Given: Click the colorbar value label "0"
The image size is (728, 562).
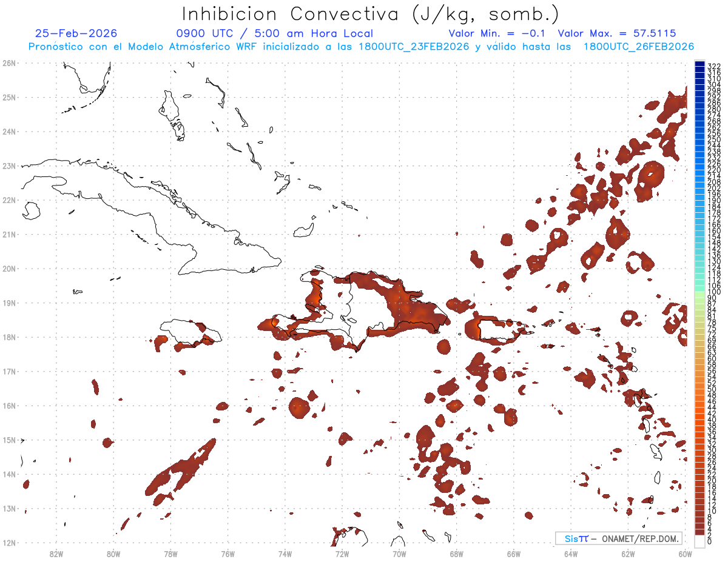Looking at the screenshot, I should pos(710,541).
